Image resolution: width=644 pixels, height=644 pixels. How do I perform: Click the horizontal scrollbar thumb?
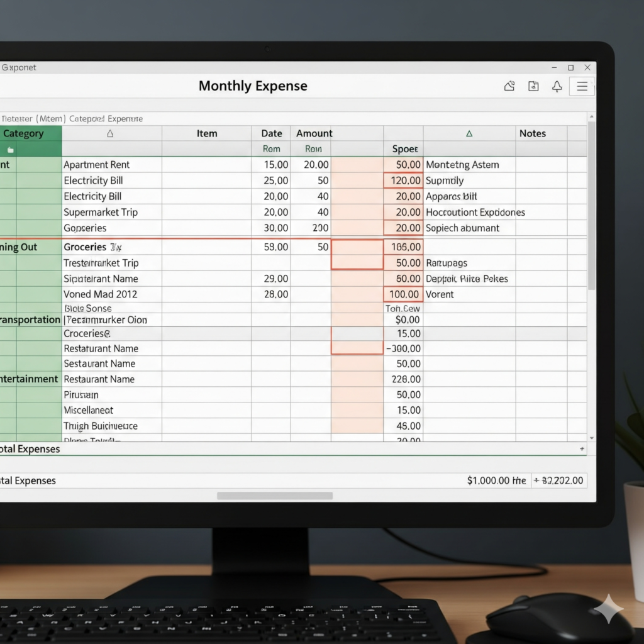(x=274, y=496)
